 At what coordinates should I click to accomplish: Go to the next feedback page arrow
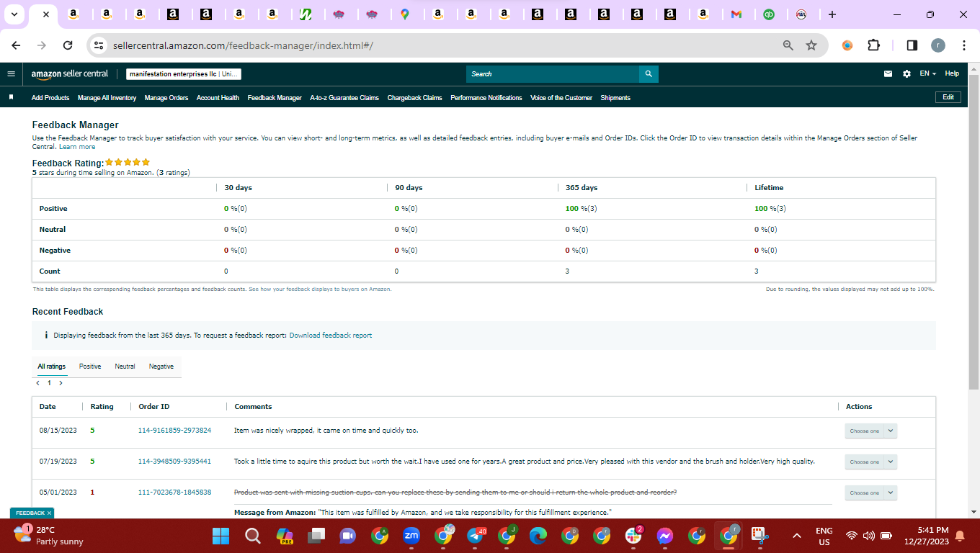61,383
